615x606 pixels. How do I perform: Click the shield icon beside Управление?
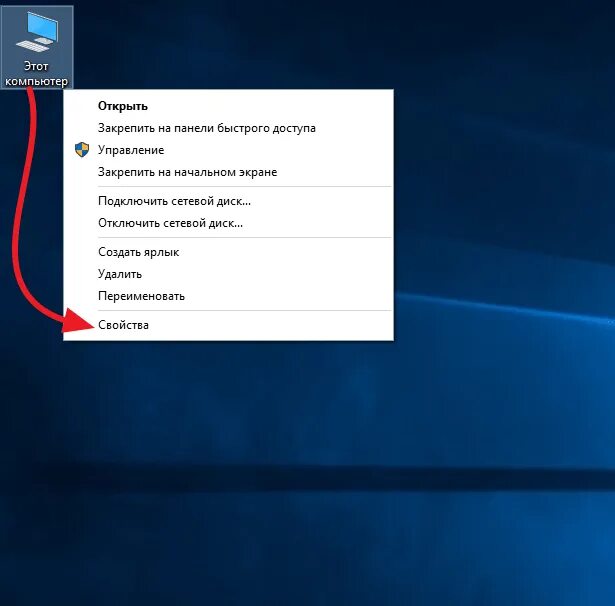[82, 150]
